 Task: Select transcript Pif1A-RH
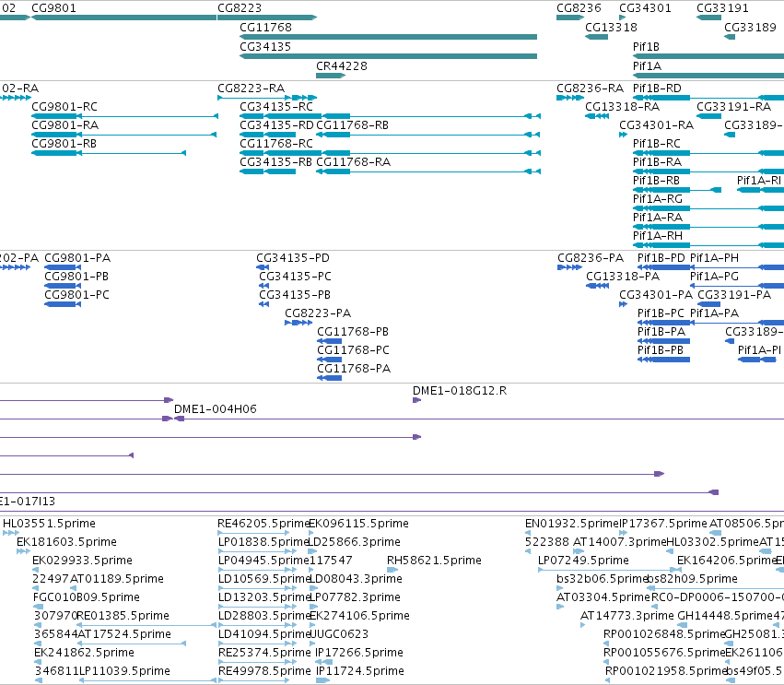658,237
